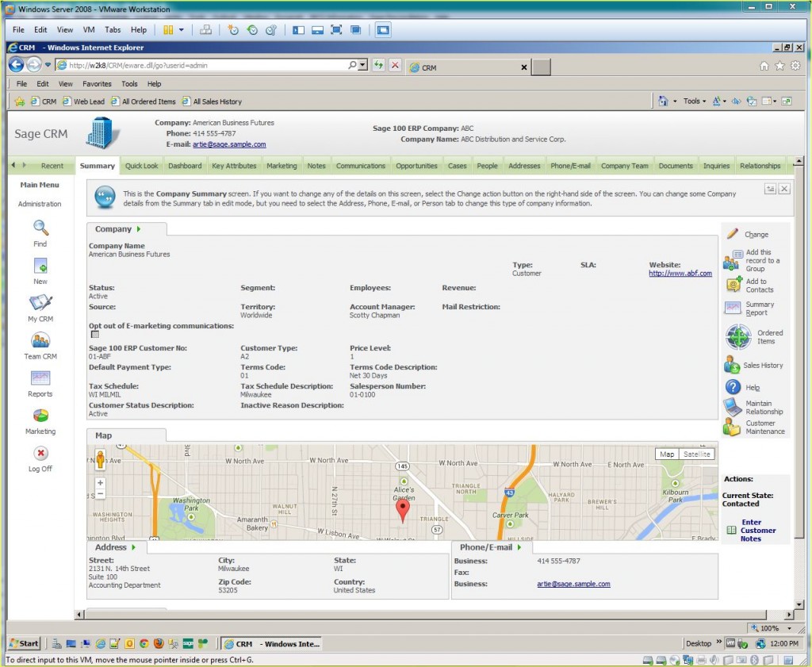Click the Log Off icon
Viewport: 812px width, 667px height.
click(x=40, y=454)
